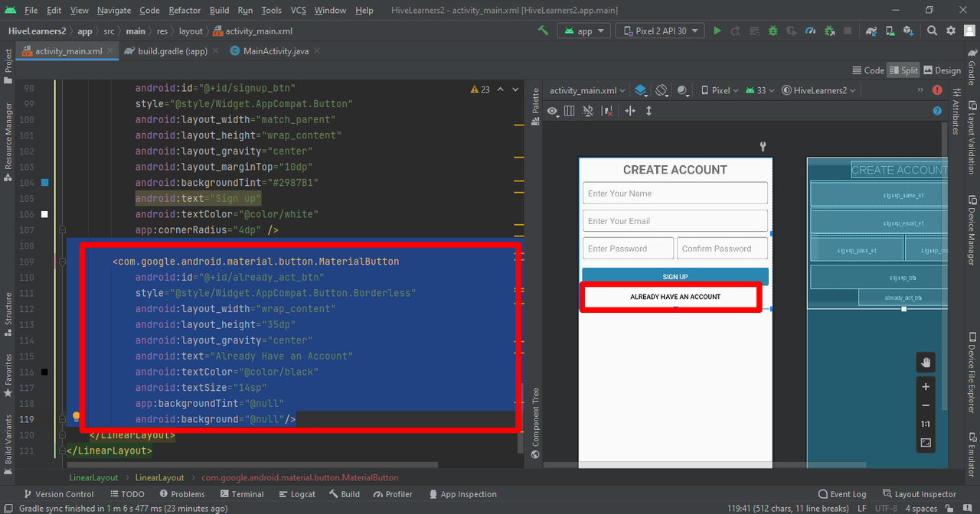The height and width of the screenshot is (514, 980).
Task: Open the Problems tool window
Action: click(181, 494)
